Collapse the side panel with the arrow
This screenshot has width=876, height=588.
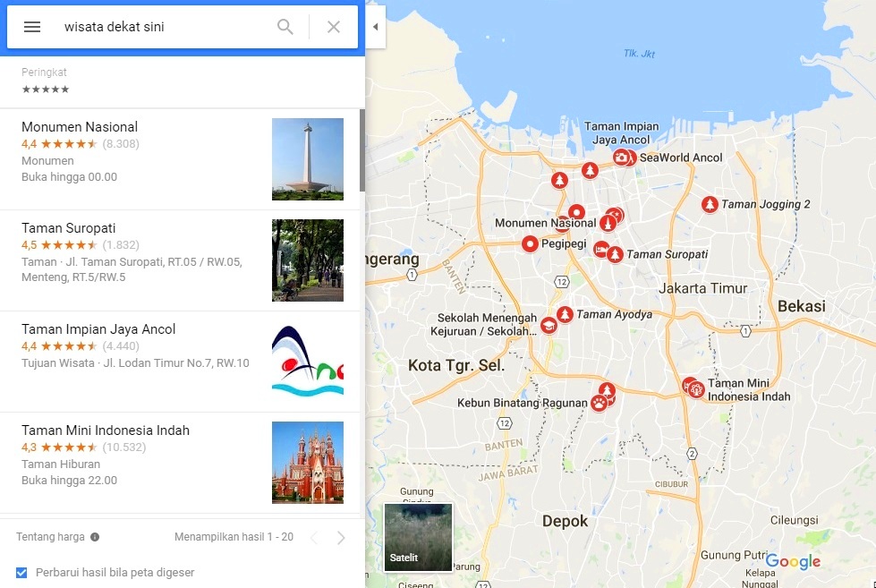376,27
